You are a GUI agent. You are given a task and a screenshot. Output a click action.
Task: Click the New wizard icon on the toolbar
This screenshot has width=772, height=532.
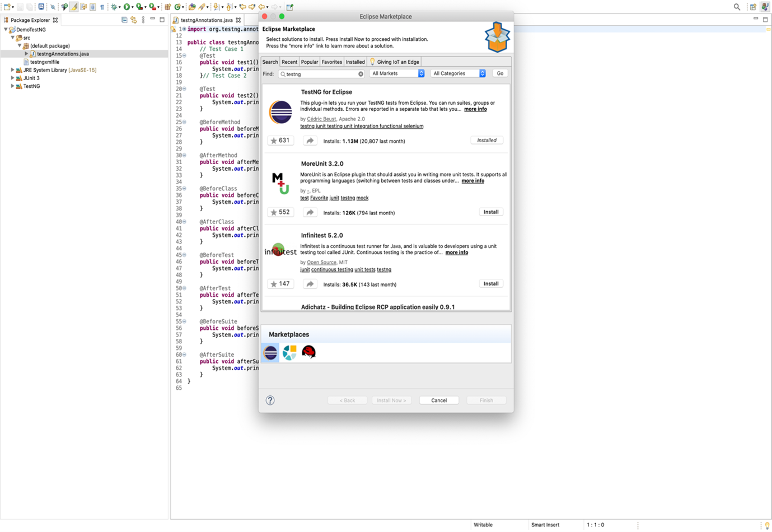click(6, 6)
